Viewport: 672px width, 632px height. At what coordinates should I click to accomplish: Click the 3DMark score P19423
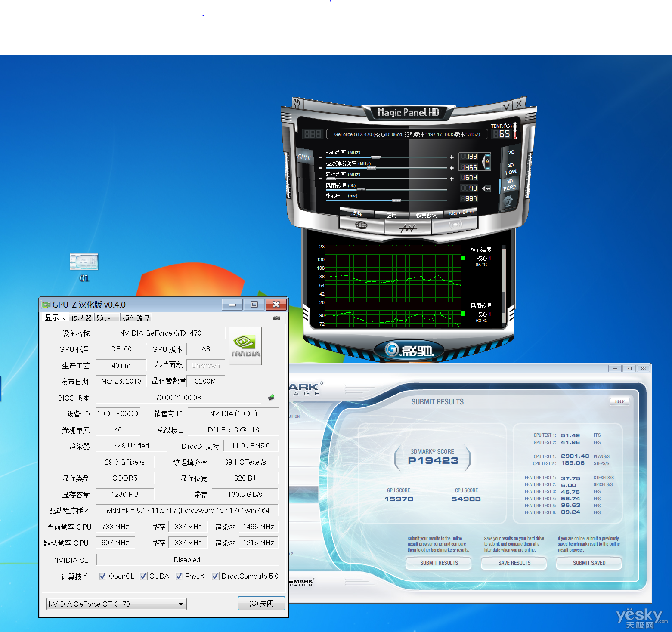tap(433, 461)
